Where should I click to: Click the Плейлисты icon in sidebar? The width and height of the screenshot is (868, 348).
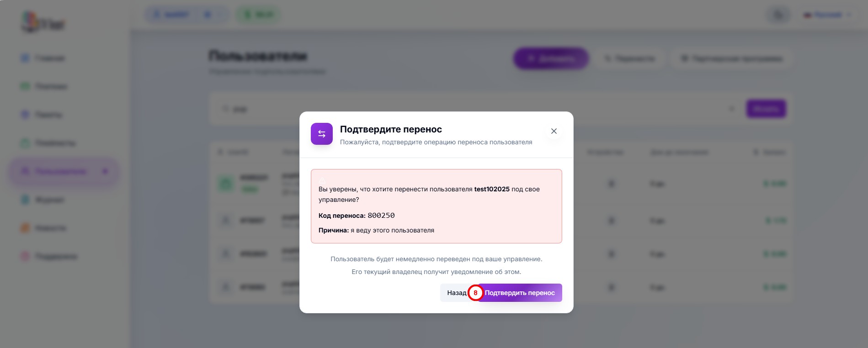coord(25,143)
